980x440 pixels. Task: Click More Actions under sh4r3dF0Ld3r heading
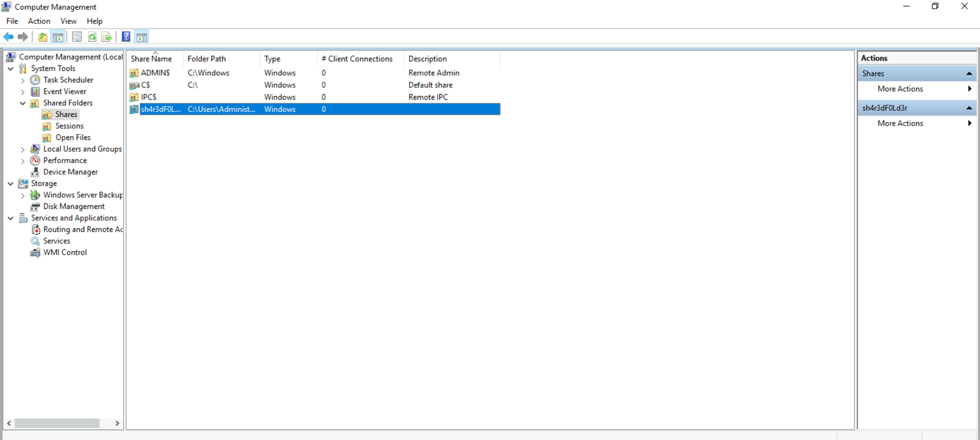pyautogui.click(x=900, y=124)
